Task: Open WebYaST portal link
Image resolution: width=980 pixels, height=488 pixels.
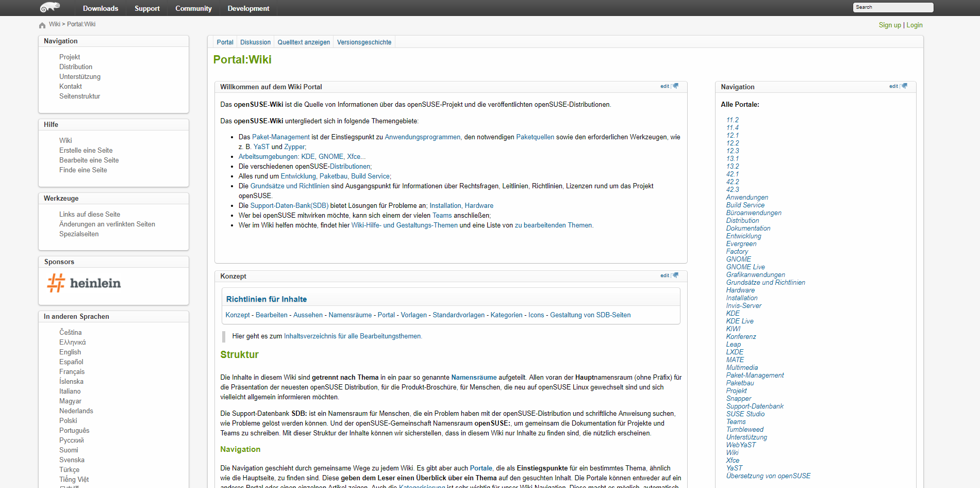Action: [741, 445]
